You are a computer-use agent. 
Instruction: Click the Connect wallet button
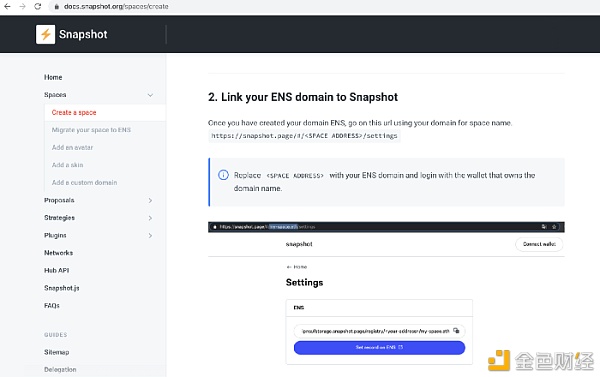[x=539, y=244]
